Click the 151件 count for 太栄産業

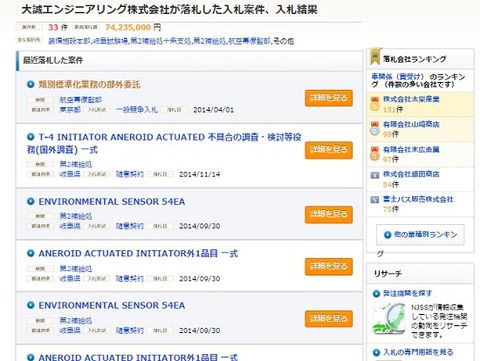(393, 110)
